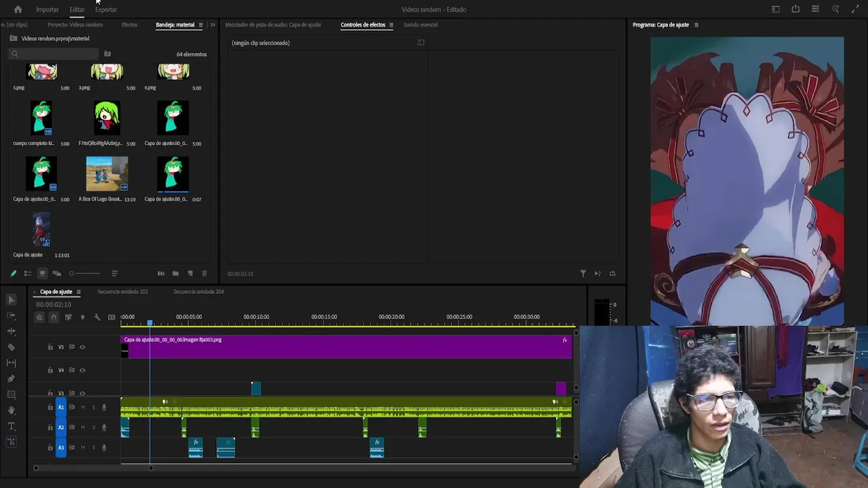Click the quick export share icon

click(x=795, y=9)
